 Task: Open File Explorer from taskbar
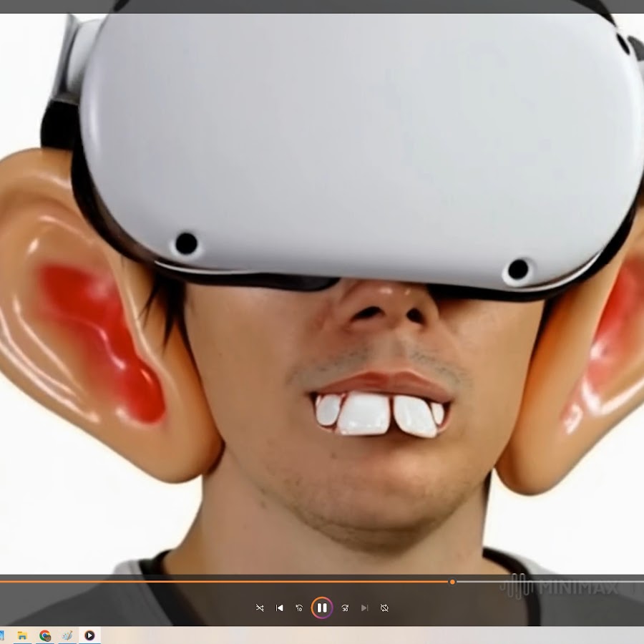pyautogui.click(x=22, y=636)
